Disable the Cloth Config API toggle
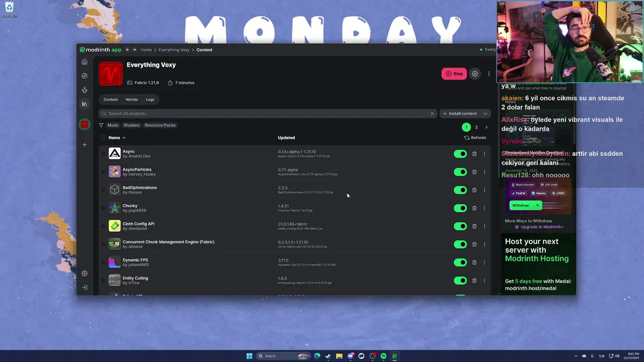644x362 pixels. [x=460, y=226]
